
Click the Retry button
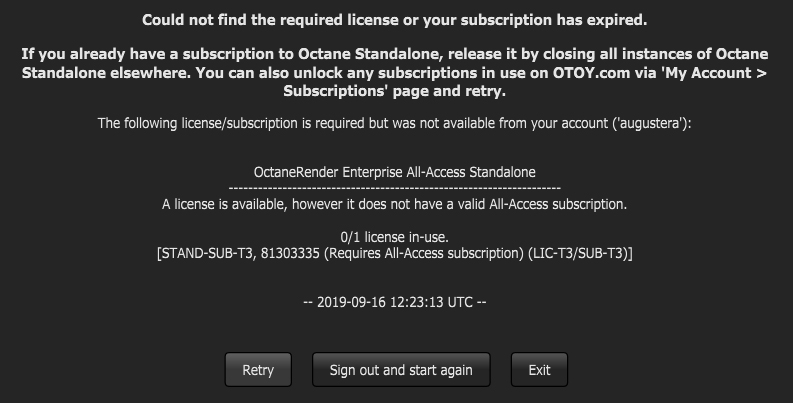point(258,370)
